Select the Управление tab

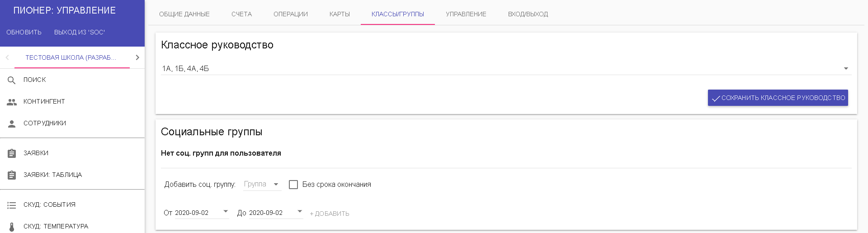(x=466, y=14)
